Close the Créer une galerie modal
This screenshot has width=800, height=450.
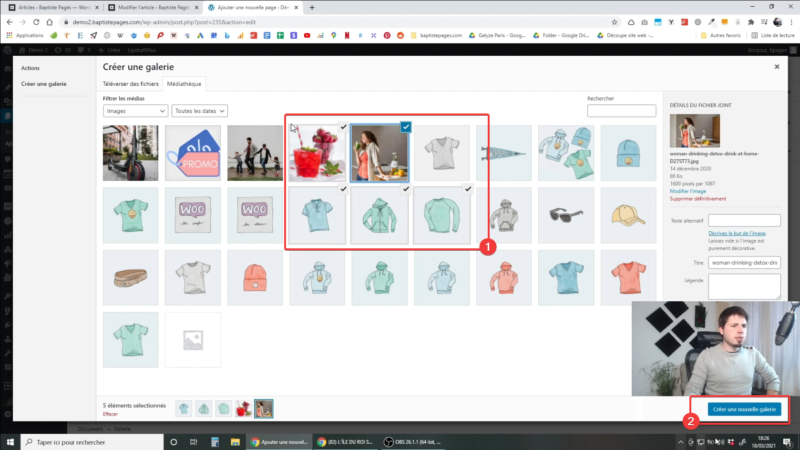click(777, 67)
